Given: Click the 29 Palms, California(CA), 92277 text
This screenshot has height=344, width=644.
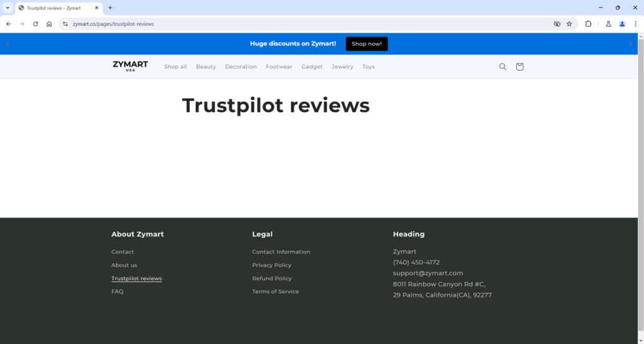Looking at the screenshot, I should click(x=442, y=295).
